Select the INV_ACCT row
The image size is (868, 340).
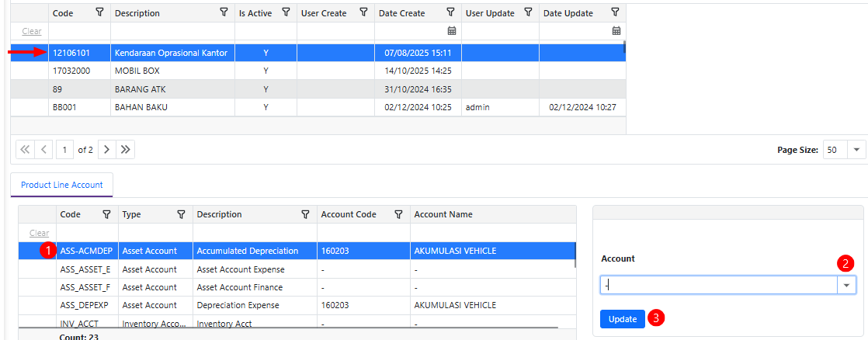point(297,322)
